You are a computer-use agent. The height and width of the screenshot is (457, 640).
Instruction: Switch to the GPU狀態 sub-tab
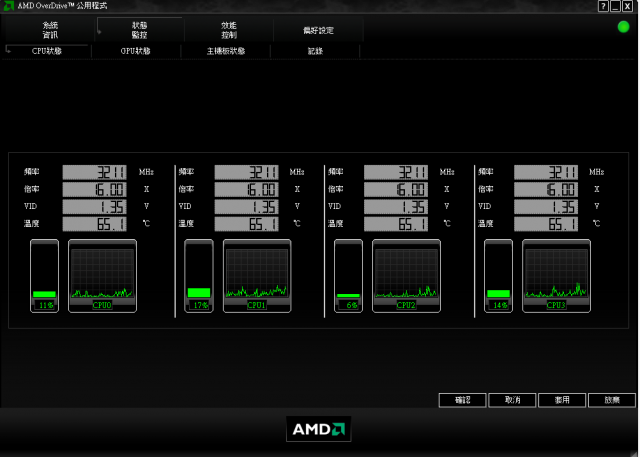[x=136, y=51]
